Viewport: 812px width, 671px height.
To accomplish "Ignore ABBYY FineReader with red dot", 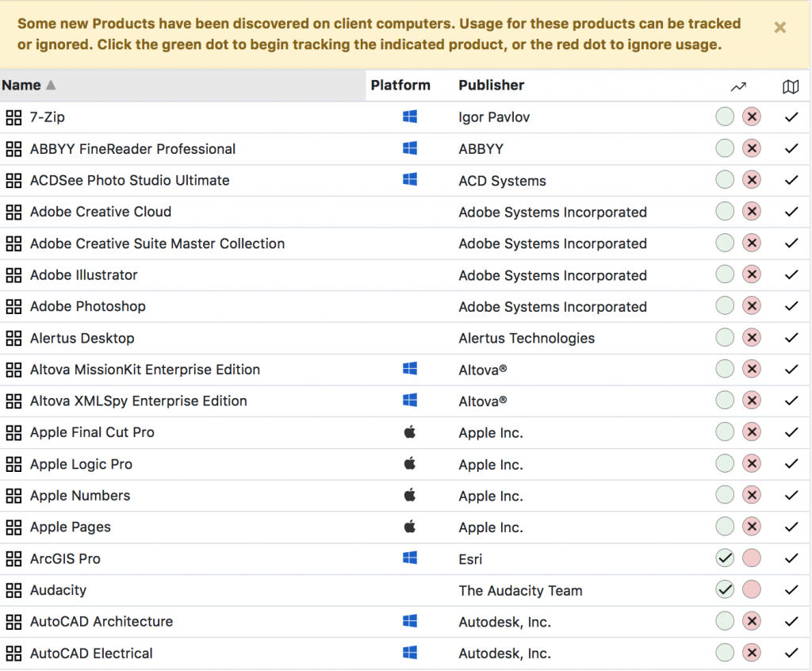I will click(752, 148).
